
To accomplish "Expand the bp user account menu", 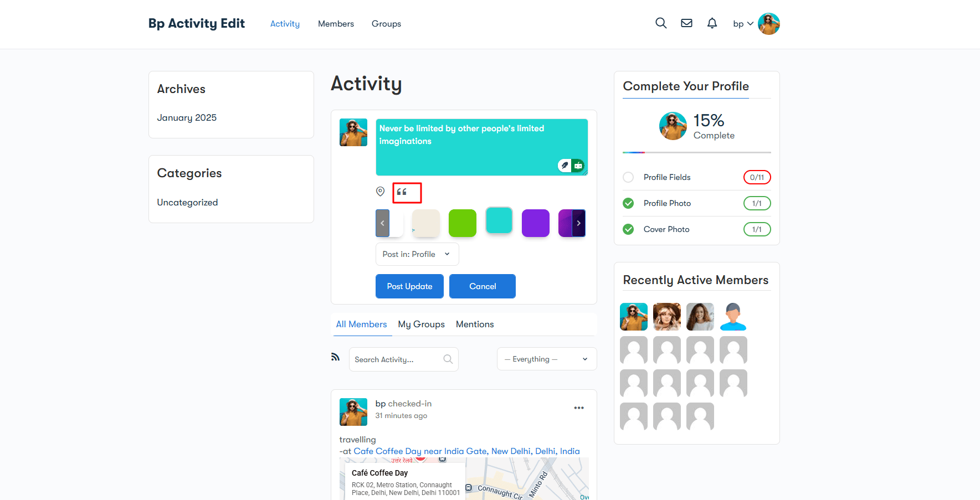I will (x=743, y=24).
